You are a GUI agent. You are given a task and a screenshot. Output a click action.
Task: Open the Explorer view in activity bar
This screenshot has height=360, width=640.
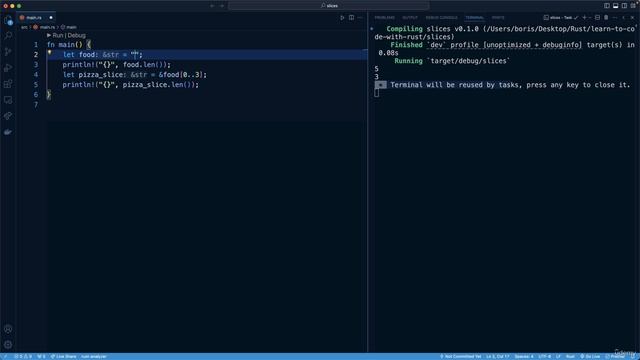click(x=8, y=20)
